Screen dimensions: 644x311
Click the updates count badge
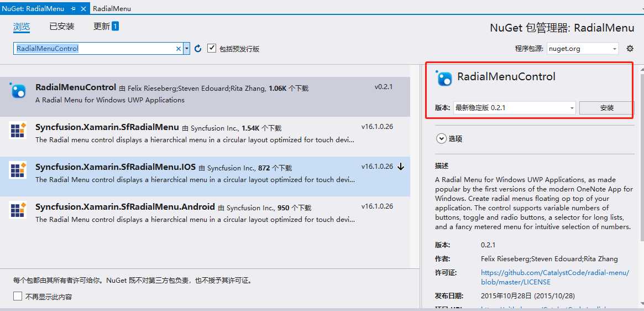(x=115, y=27)
